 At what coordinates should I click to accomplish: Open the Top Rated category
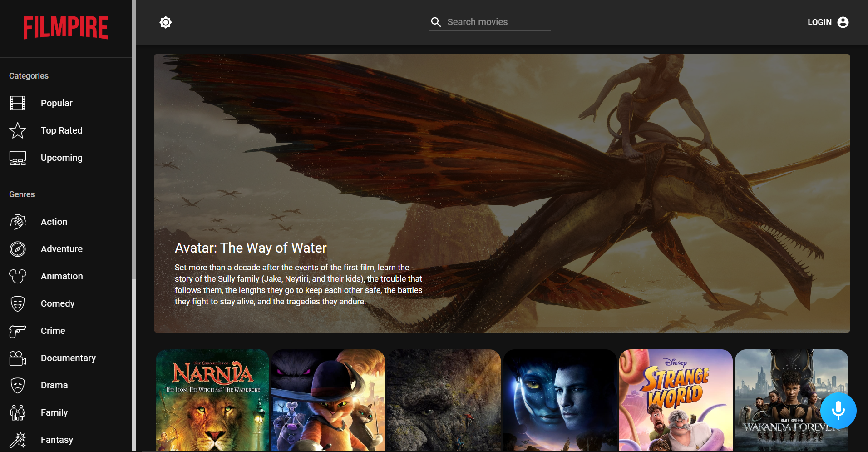[66, 130]
